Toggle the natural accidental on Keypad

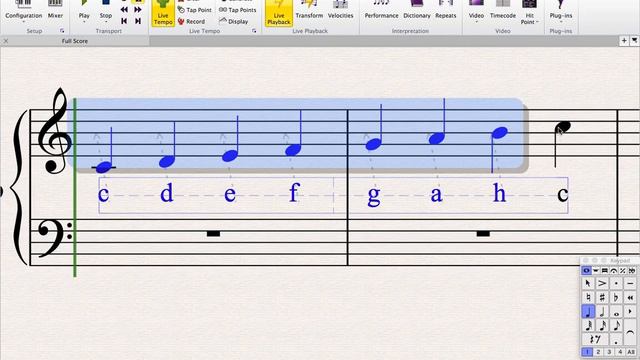pyautogui.click(x=588, y=297)
